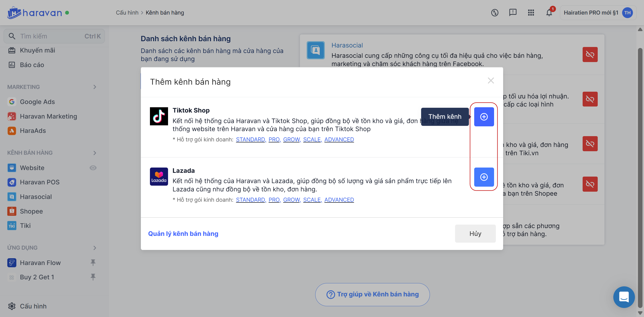Unpin Buy 2 Get 1 app

point(93,277)
